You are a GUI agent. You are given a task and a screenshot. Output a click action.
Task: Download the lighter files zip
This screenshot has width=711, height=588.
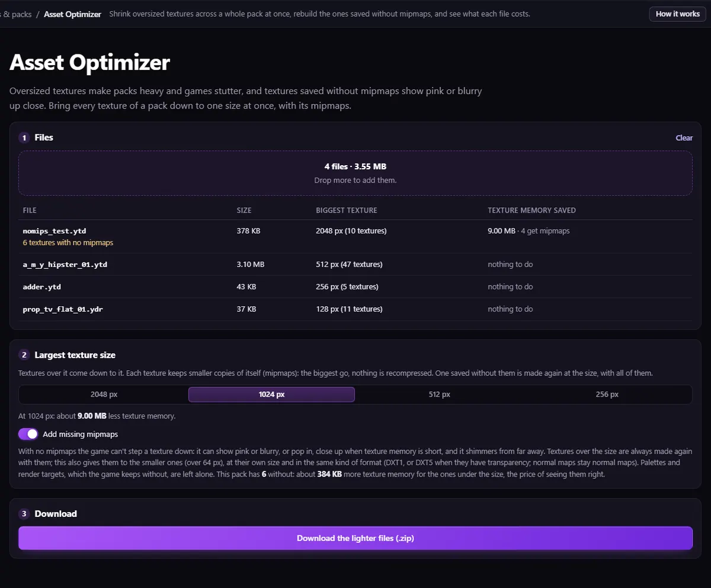(x=355, y=538)
